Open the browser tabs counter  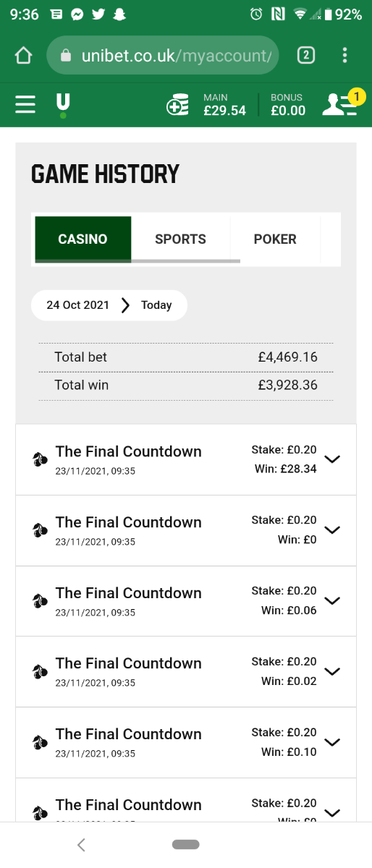click(x=306, y=55)
